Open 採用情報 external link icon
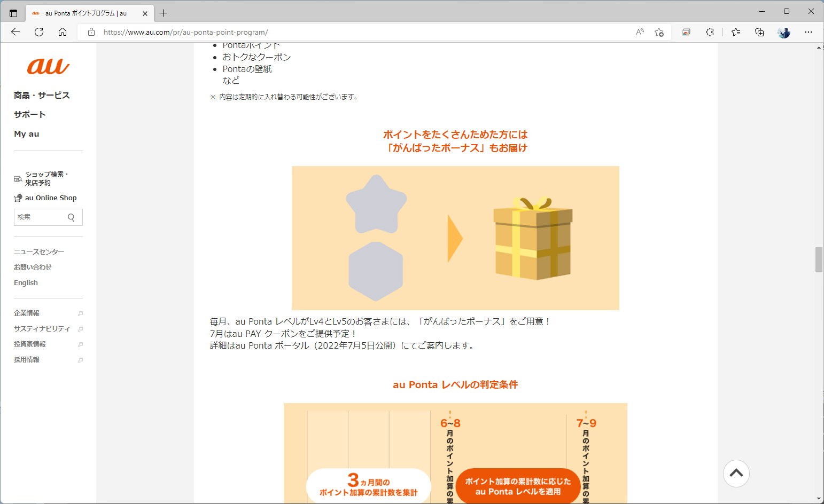This screenshot has height=504, width=824. [81, 360]
